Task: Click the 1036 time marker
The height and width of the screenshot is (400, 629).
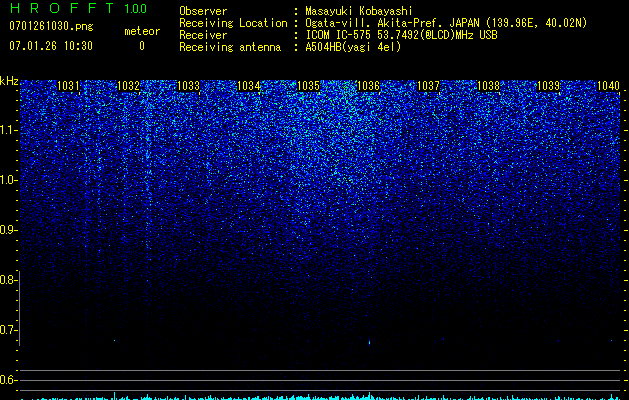Action: 368,86
